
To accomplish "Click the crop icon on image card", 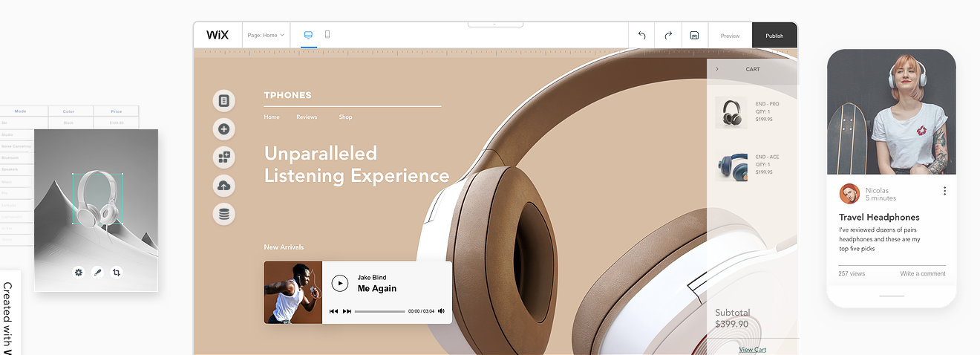I will click(x=117, y=273).
